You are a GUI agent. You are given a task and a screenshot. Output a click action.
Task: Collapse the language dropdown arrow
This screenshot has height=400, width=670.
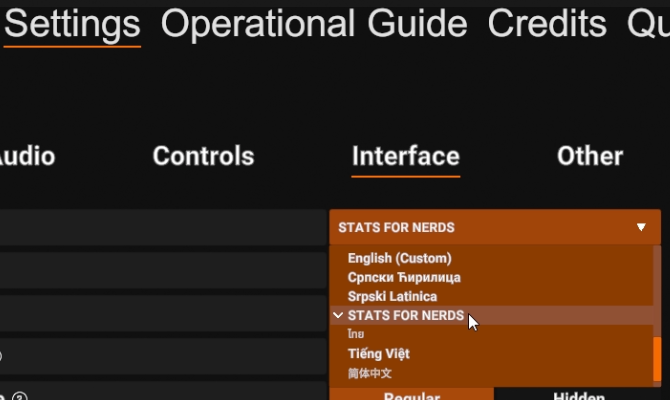[641, 227]
